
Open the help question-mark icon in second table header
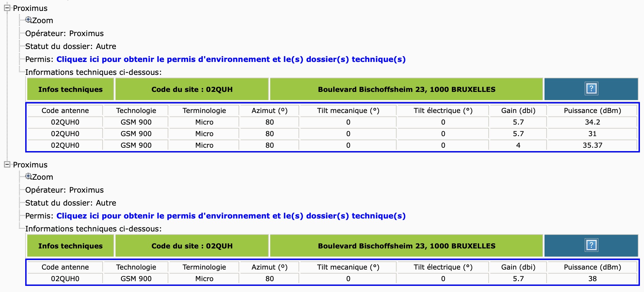point(591,245)
